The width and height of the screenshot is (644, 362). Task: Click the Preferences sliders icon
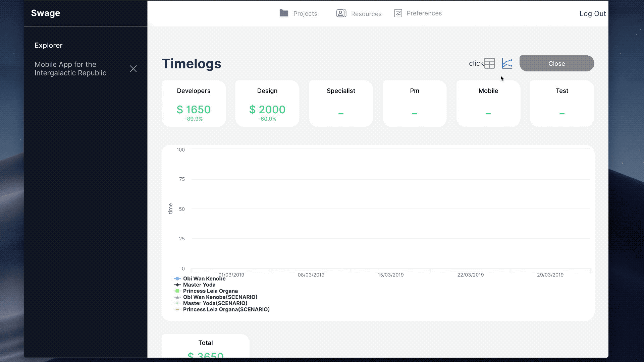(x=398, y=13)
